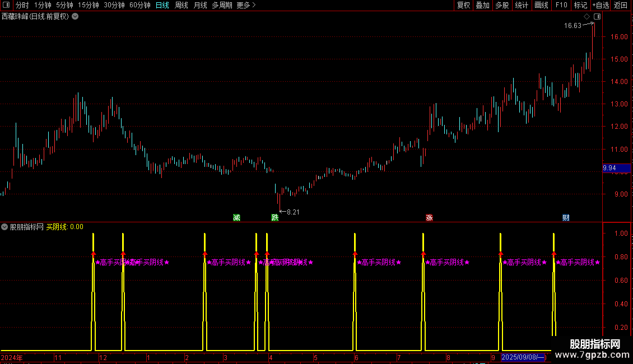Image resolution: width=633 pixels, height=364 pixels.
Task: Activate the 画线 drawing tools
Action: coord(541,5)
